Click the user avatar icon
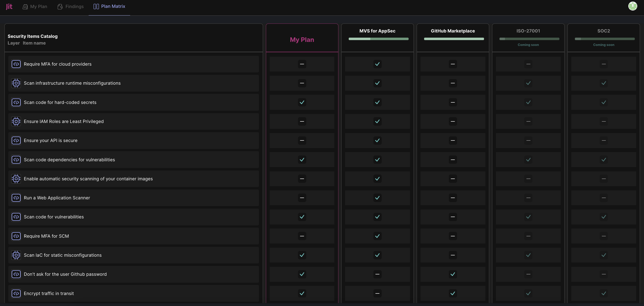This screenshot has height=306, width=644. [633, 6]
